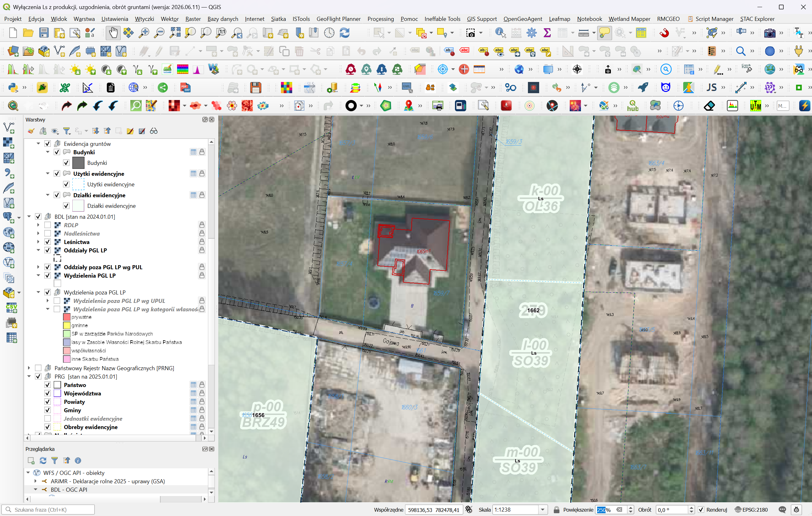This screenshot has width=812, height=516.
Task: Open a project with the folder icon
Action: tap(28, 33)
